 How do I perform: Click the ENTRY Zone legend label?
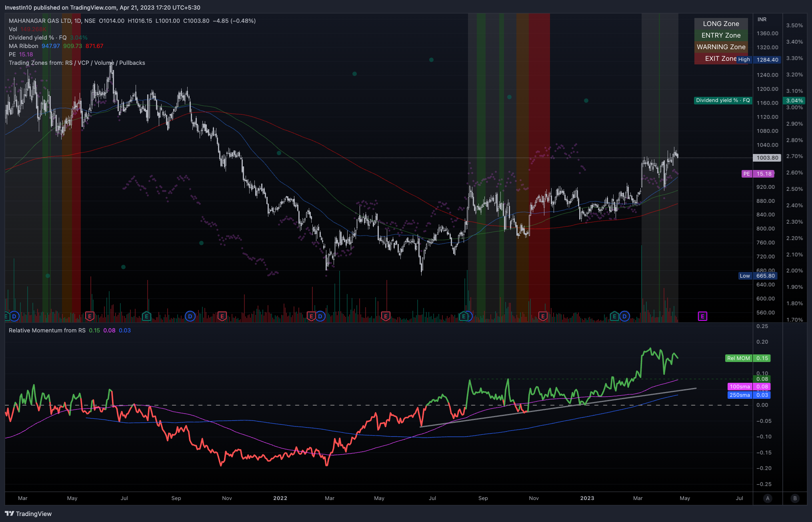tap(721, 35)
